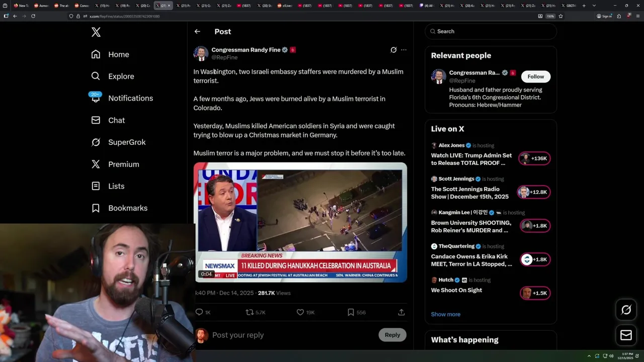The width and height of the screenshot is (644, 362).
Task: Switch to the (4) All tab
Action: point(427,6)
